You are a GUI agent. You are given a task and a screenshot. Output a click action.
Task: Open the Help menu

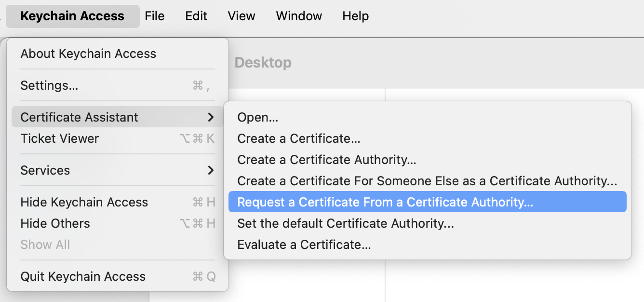pos(356,16)
